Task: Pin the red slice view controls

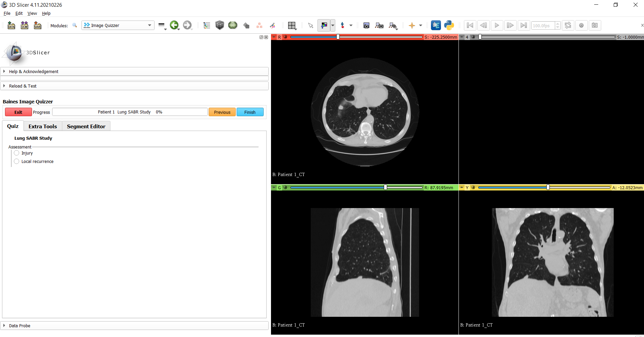Action: pos(274,37)
